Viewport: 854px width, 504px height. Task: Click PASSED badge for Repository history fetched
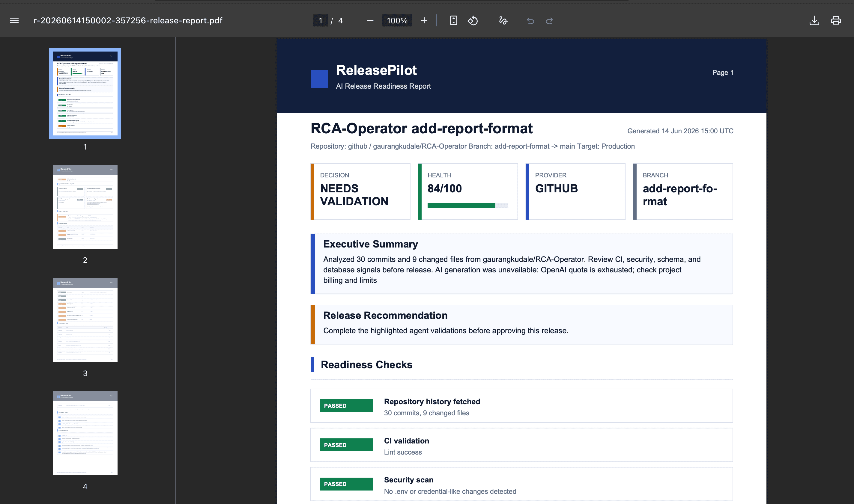tap(346, 406)
